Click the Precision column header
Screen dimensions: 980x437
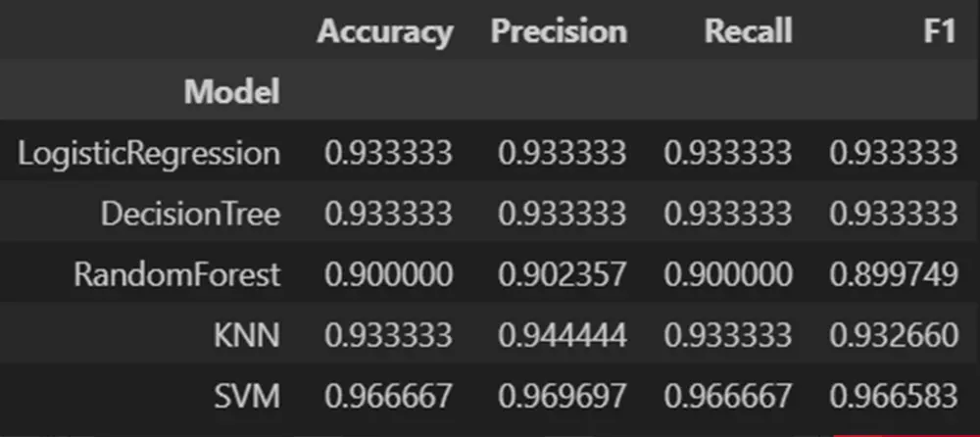click(559, 32)
